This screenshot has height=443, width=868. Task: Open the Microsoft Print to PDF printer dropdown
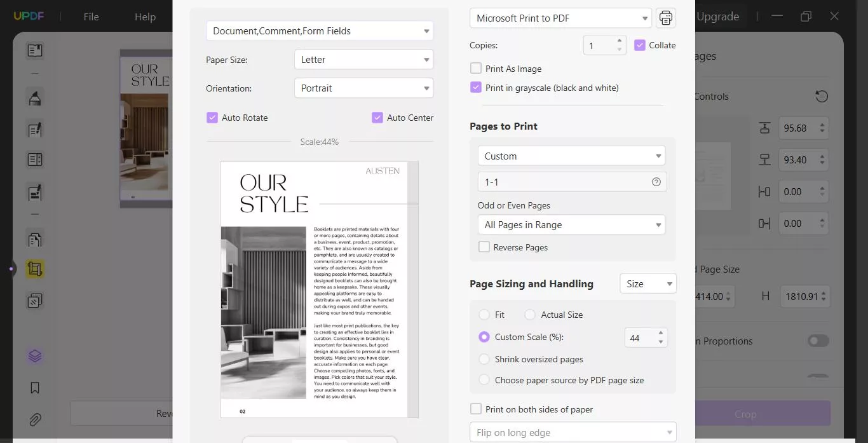coord(560,18)
